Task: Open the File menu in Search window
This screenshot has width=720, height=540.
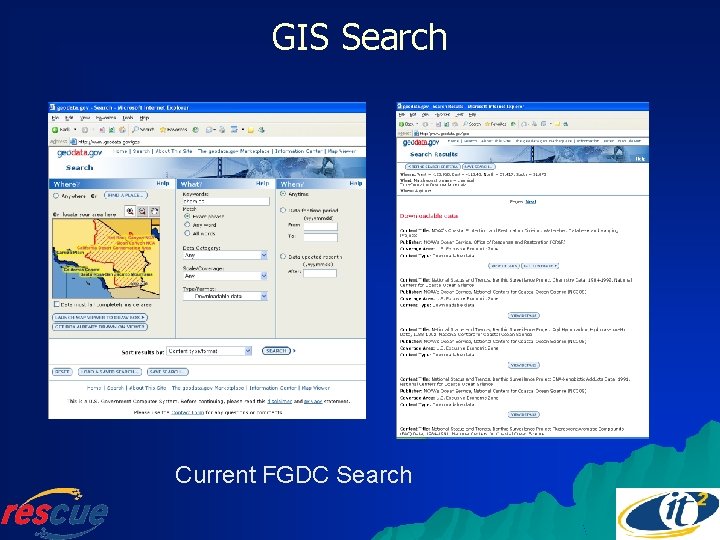Action: point(55,118)
